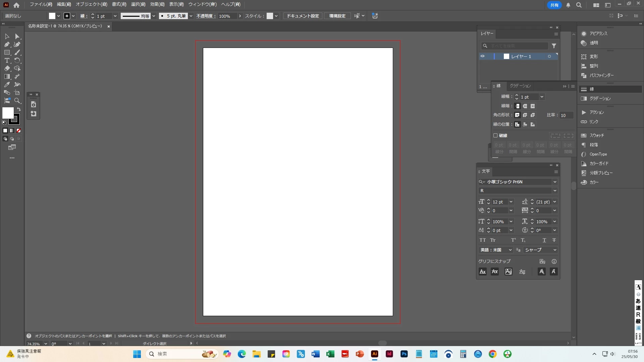The image size is (644, 362).
Task: Open the Object menu
Action: [x=91, y=4]
